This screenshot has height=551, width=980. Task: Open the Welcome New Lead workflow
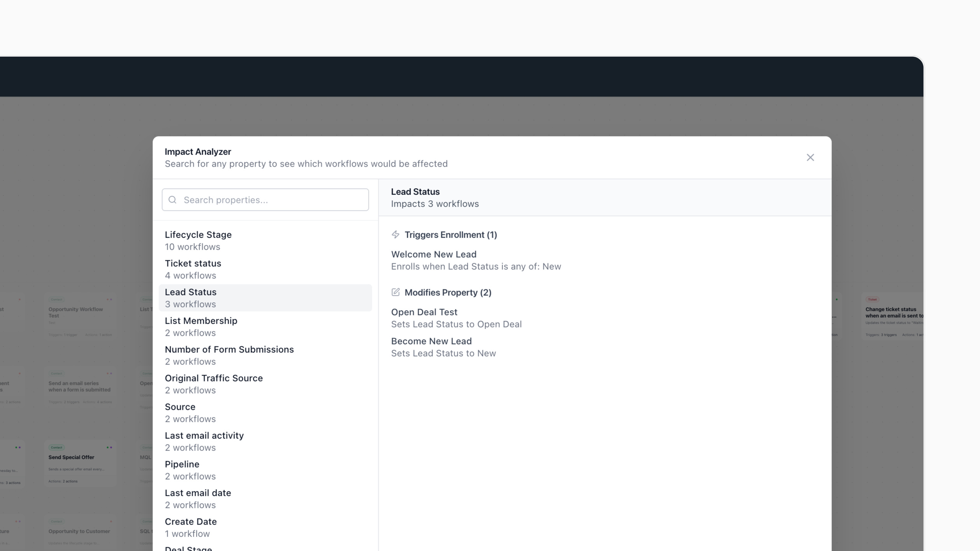[434, 254]
